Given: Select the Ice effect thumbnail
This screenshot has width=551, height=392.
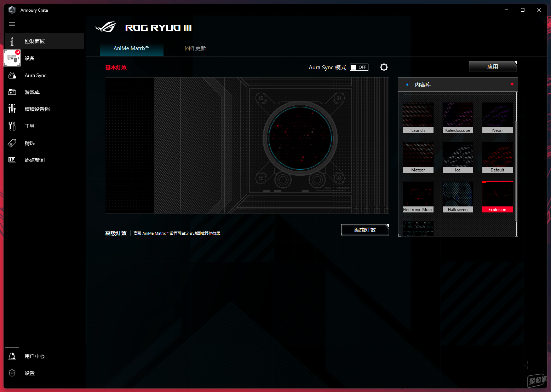Looking at the screenshot, I should (x=458, y=158).
